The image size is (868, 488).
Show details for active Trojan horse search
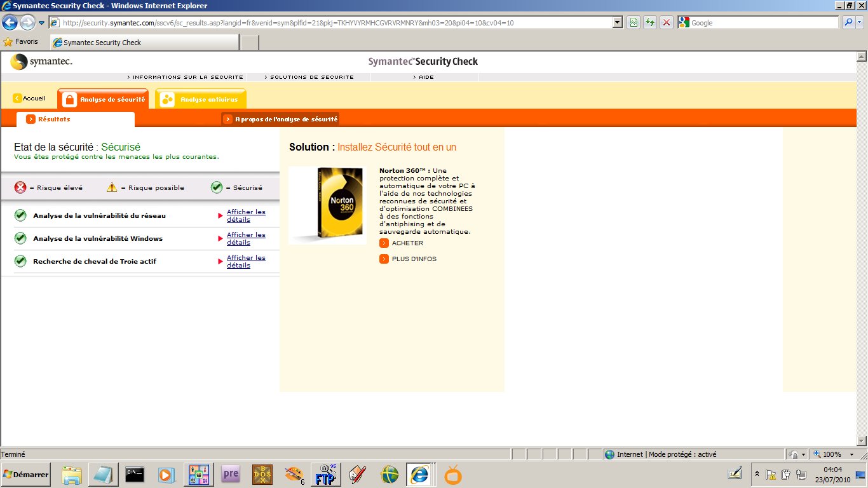coord(246,261)
